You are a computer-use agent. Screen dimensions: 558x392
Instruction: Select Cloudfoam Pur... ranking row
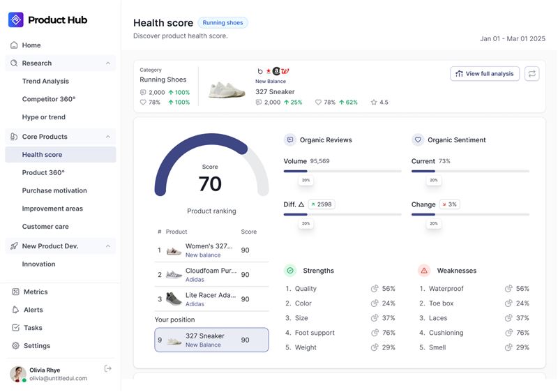(x=211, y=275)
